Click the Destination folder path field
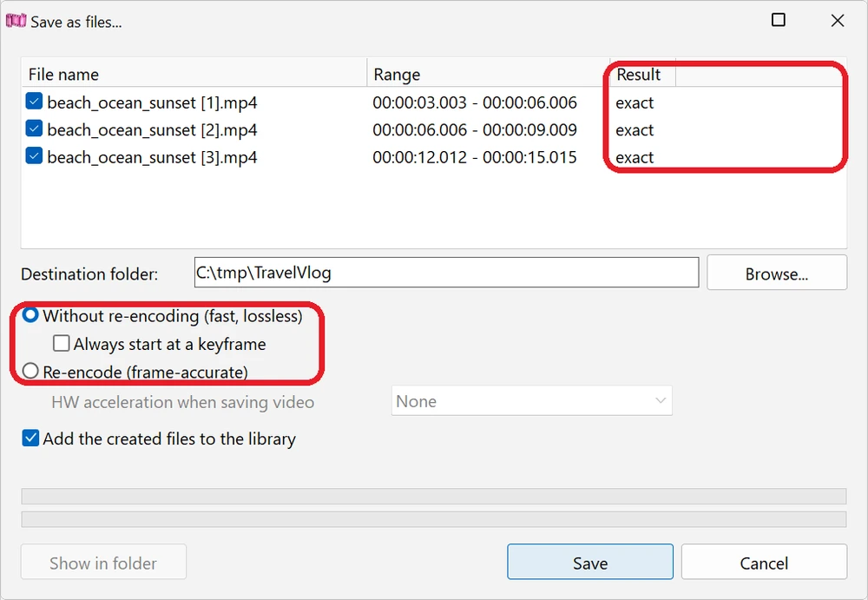 coord(446,272)
